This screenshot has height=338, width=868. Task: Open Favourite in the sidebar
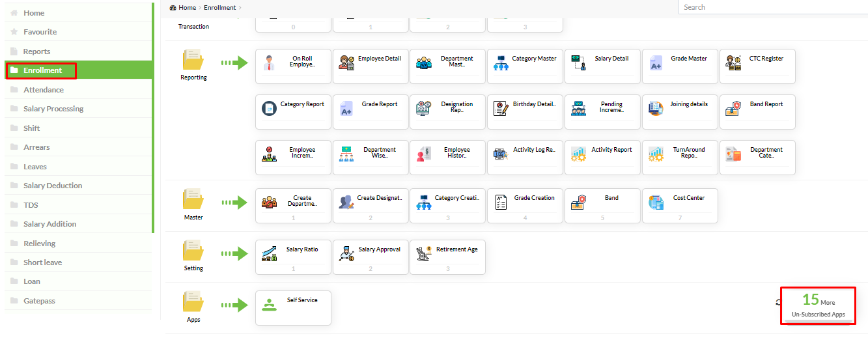pos(79,32)
